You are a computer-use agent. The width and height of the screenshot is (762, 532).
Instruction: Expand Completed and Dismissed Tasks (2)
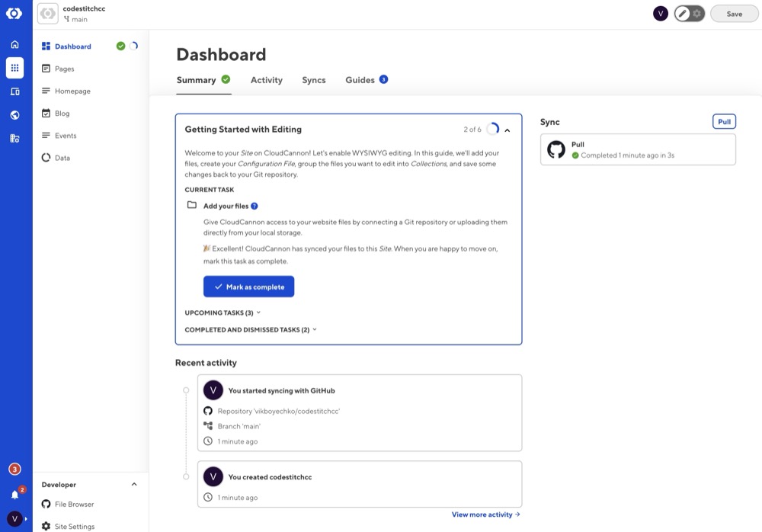coord(248,329)
